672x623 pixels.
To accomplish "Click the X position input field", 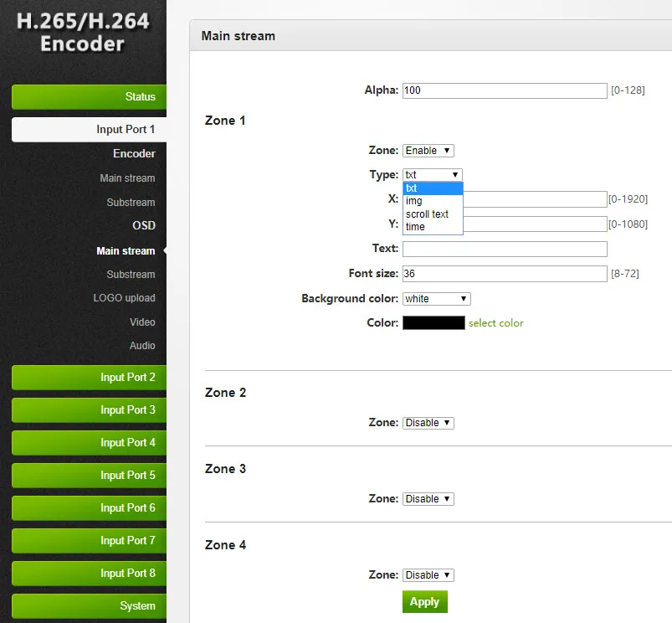I will 535,199.
